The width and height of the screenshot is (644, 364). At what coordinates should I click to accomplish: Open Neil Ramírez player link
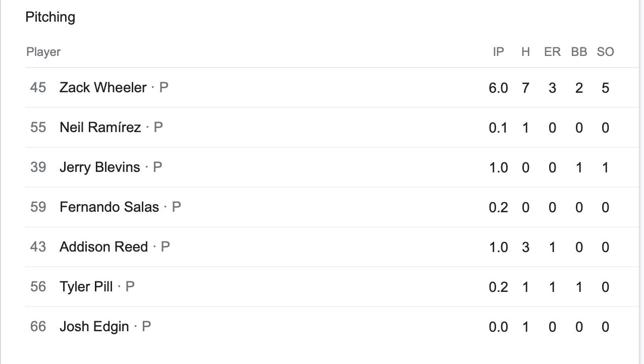coord(100,127)
